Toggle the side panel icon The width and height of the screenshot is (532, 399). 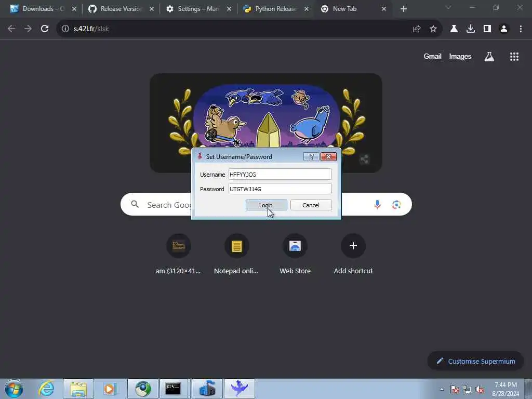click(487, 29)
